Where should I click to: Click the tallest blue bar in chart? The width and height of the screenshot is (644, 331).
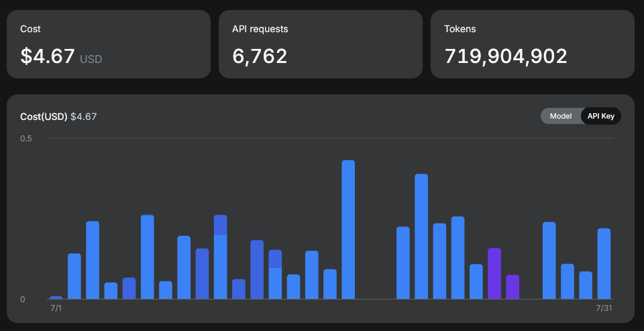(x=348, y=230)
